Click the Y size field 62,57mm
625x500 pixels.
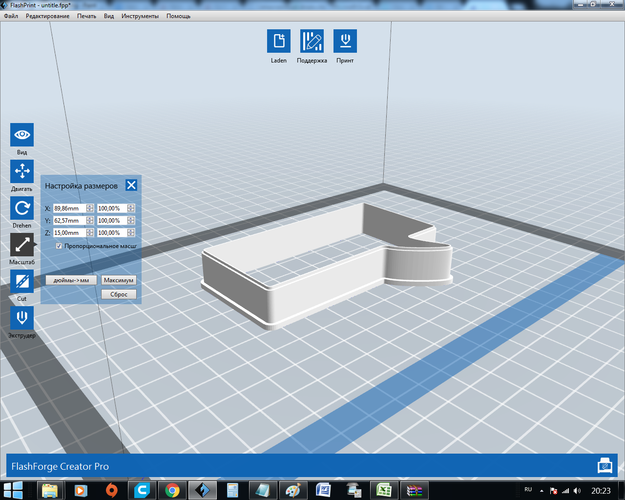pos(70,220)
